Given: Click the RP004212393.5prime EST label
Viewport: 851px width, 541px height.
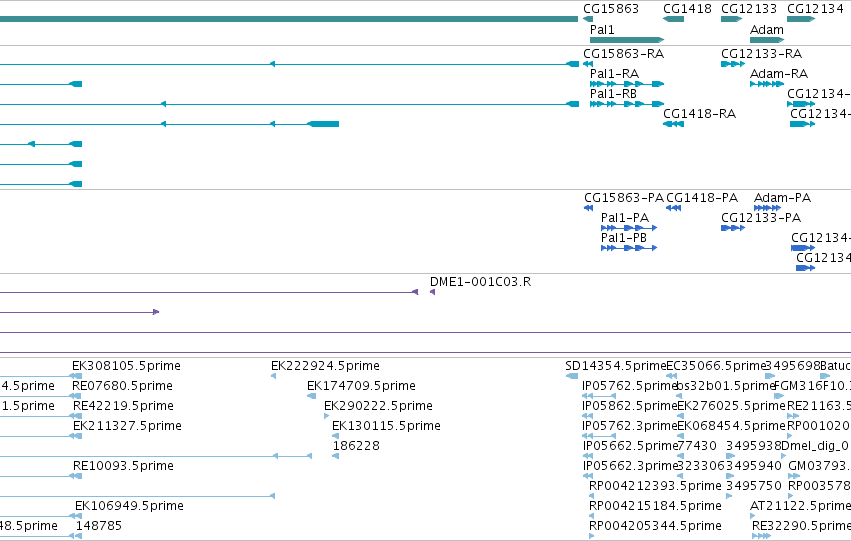Looking at the screenshot, I should pyautogui.click(x=655, y=486).
